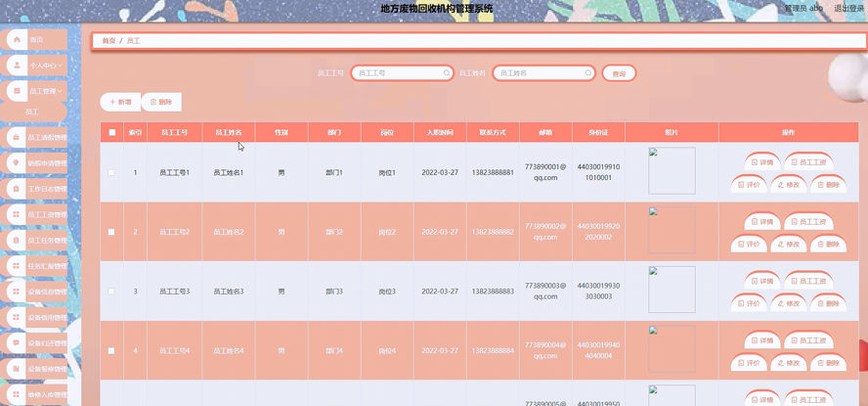Click the chat bubble icon for 设备归还管理
This screenshot has width=868, height=406.
[x=17, y=342]
